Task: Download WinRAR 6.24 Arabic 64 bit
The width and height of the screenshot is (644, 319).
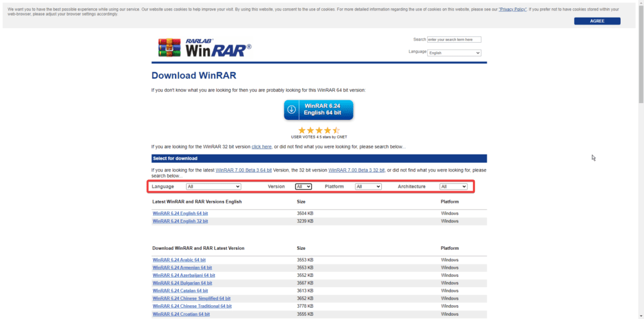Action: (x=179, y=260)
